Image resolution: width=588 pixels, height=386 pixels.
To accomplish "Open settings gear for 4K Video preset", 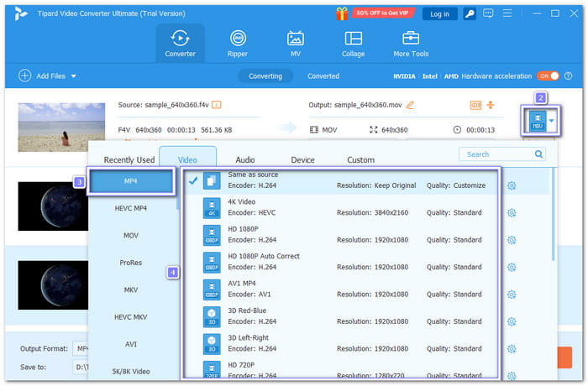I will pos(512,213).
